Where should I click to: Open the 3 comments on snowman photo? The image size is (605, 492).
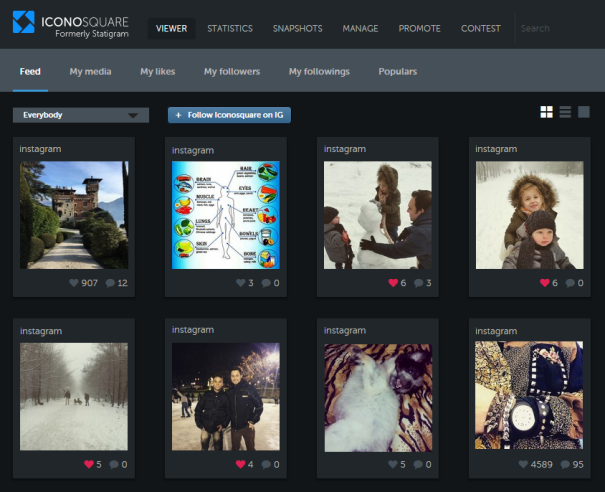pos(418,283)
